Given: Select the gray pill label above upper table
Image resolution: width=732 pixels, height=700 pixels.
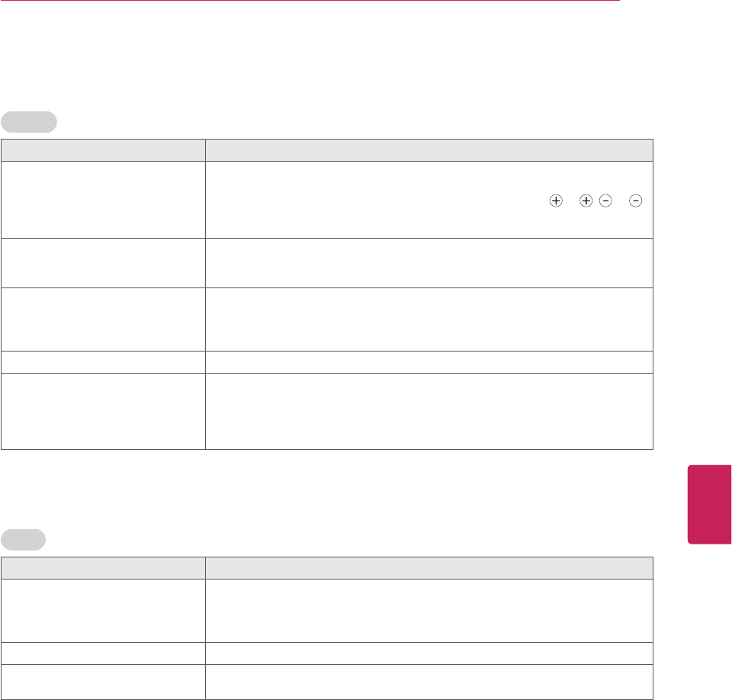Looking at the screenshot, I should point(29,122).
